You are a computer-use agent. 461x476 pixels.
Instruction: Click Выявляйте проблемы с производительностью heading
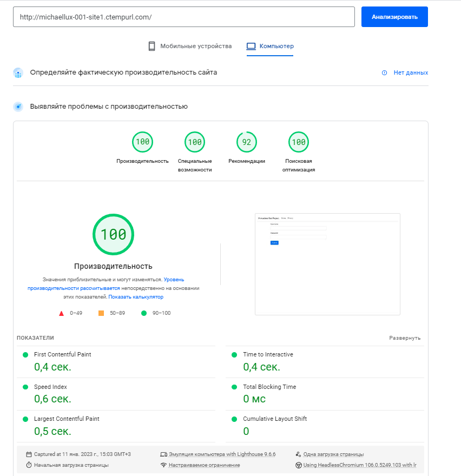[x=109, y=107]
